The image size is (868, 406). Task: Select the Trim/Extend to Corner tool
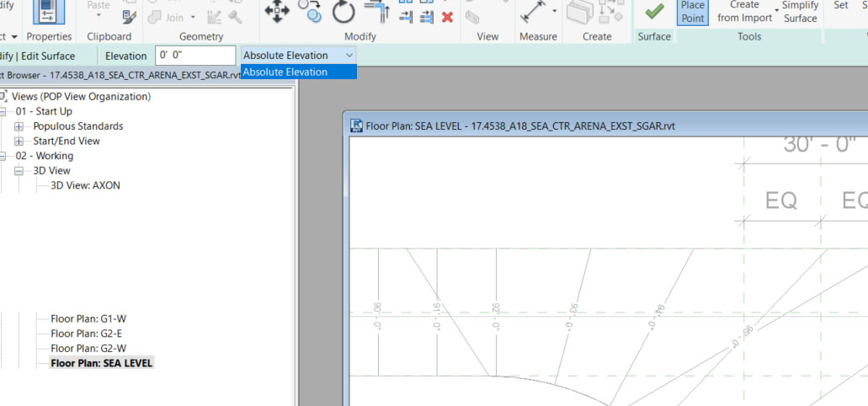[377, 12]
